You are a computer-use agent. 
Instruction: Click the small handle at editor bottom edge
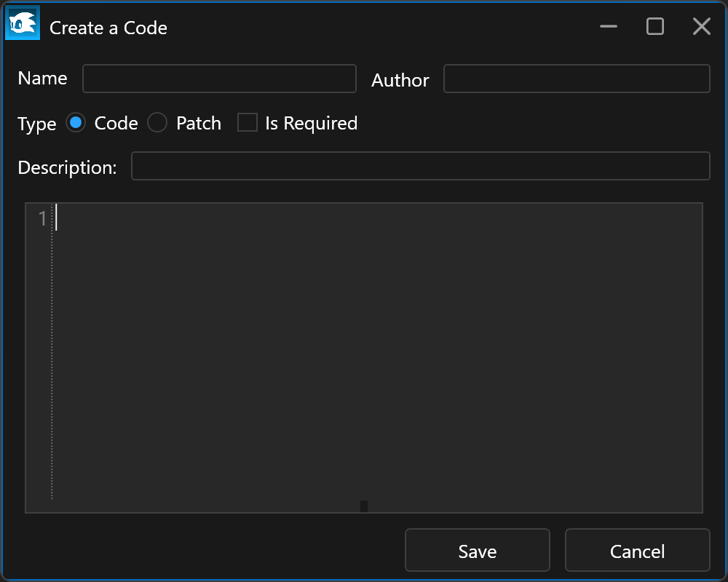[x=364, y=506]
